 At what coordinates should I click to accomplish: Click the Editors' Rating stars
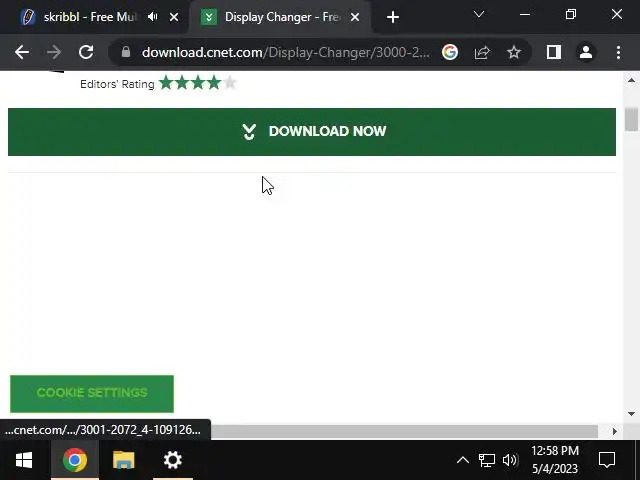pyautogui.click(x=198, y=83)
